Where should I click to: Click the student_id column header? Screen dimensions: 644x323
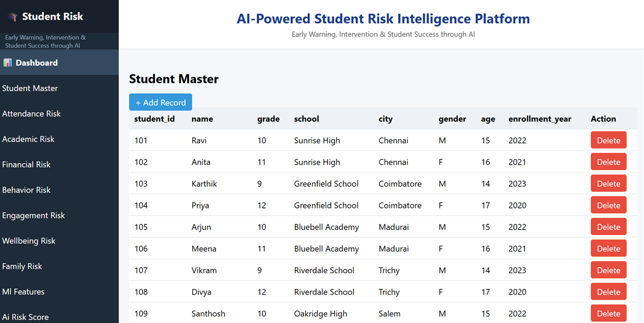(155, 119)
